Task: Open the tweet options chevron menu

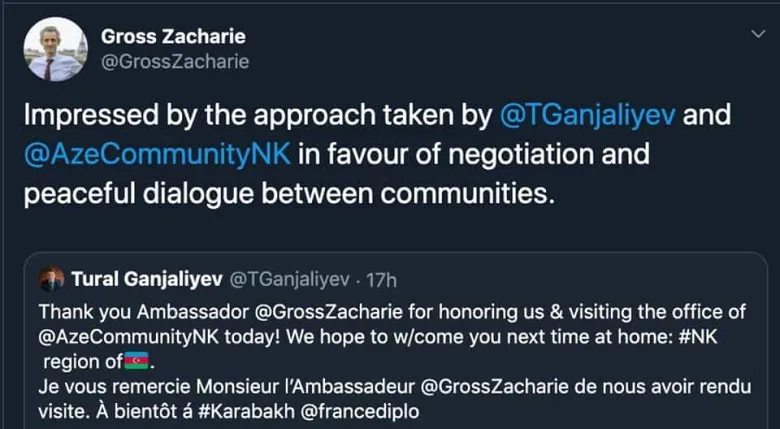Action: (x=756, y=34)
